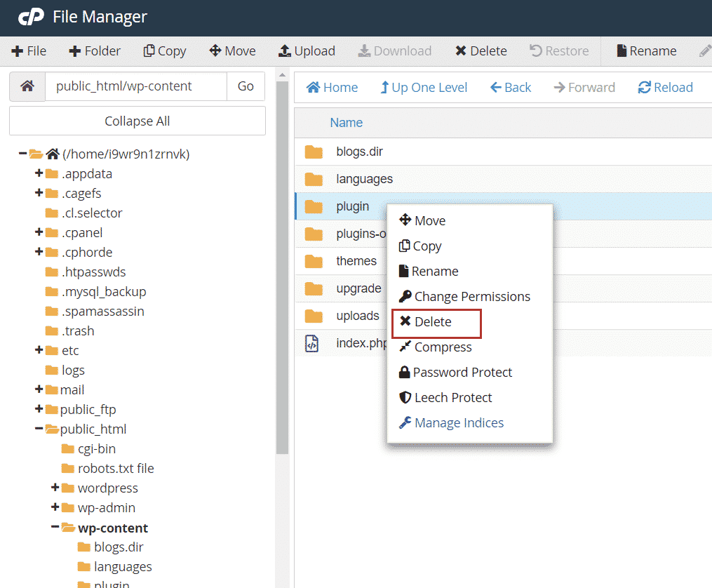The image size is (712, 588).
Task: Navigate Back
Action: [511, 87]
